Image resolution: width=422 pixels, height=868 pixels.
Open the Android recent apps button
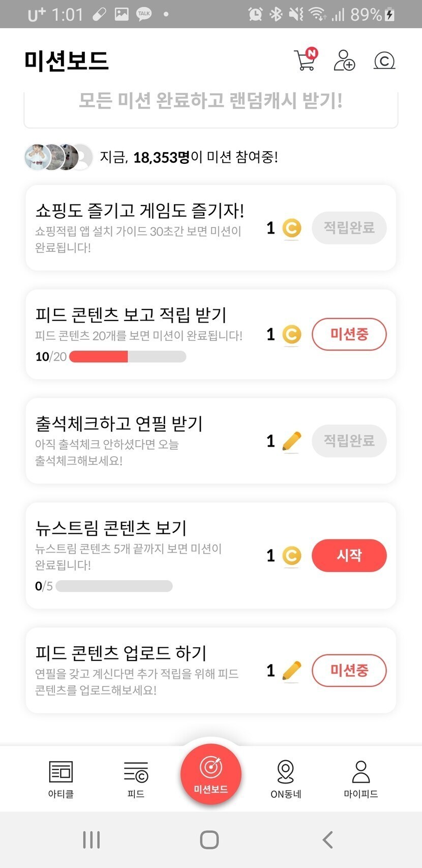coord(92,840)
